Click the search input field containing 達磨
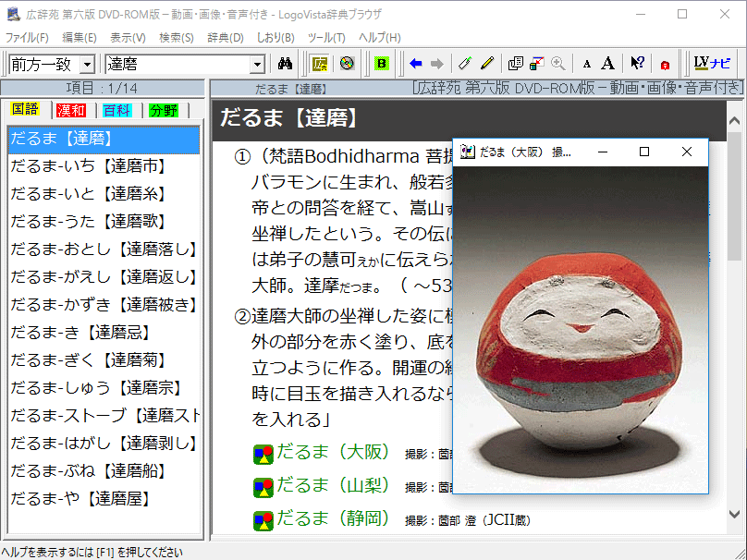The image size is (747, 560). pyautogui.click(x=178, y=64)
